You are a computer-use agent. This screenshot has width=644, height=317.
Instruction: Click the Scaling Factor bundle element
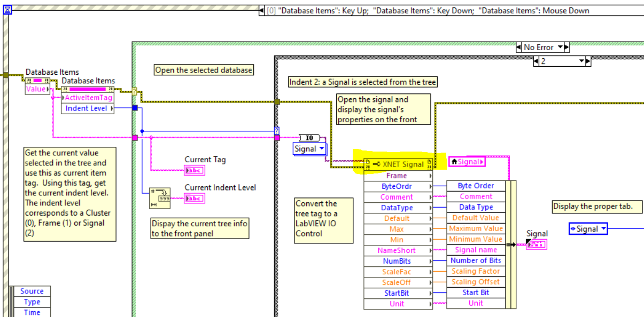click(476, 271)
